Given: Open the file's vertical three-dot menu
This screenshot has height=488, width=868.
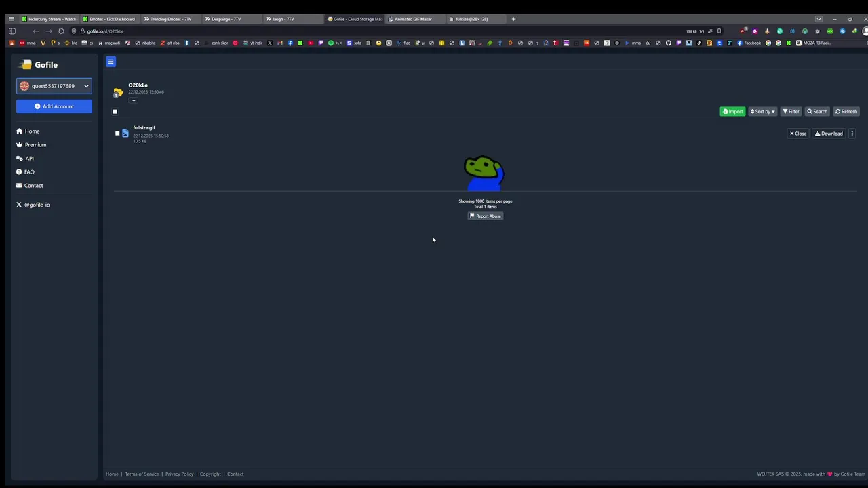Looking at the screenshot, I should pos(852,134).
